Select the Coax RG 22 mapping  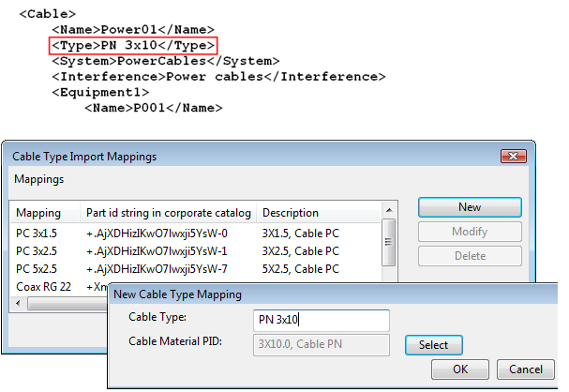[x=44, y=287]
